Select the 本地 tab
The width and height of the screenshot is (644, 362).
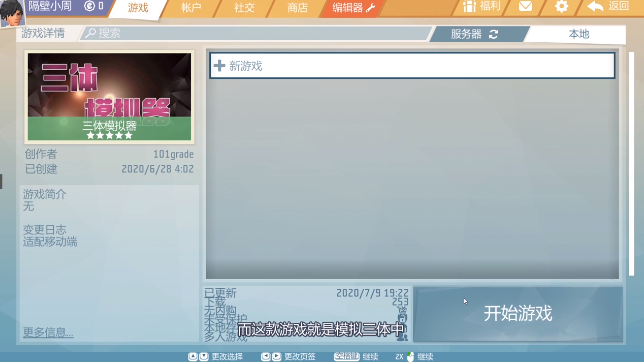(x=578, y=34)
